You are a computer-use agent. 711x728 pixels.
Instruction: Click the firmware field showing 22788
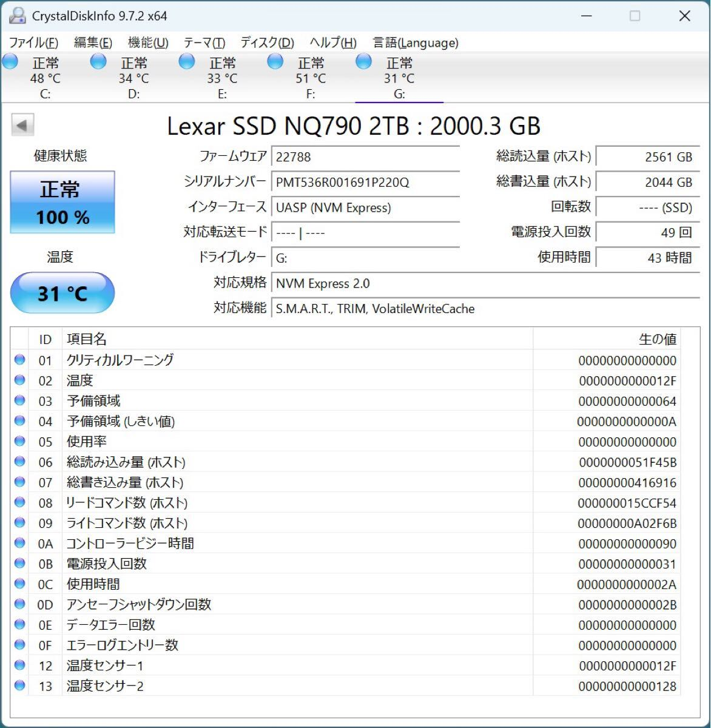(365, 157)
